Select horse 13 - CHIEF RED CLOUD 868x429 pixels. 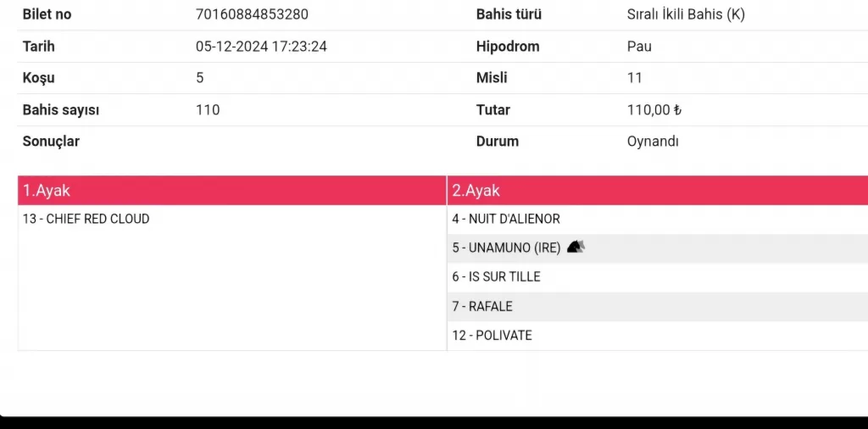tap(86, 219)
